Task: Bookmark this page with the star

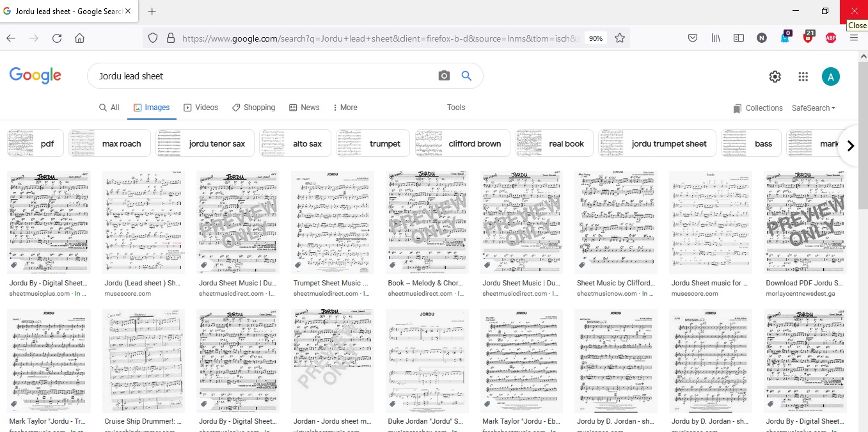Action: [619, 38]
